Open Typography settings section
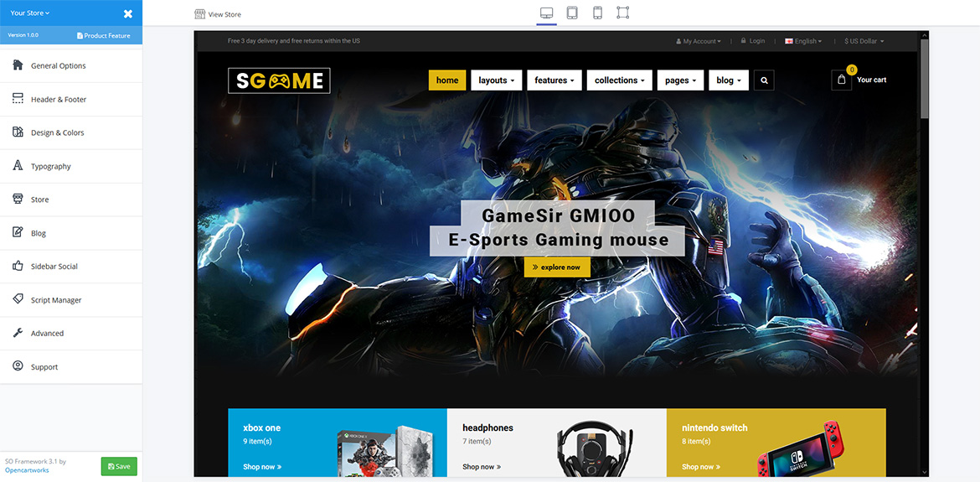Screen dimensions: 980x482 click(x=71, y=166)
